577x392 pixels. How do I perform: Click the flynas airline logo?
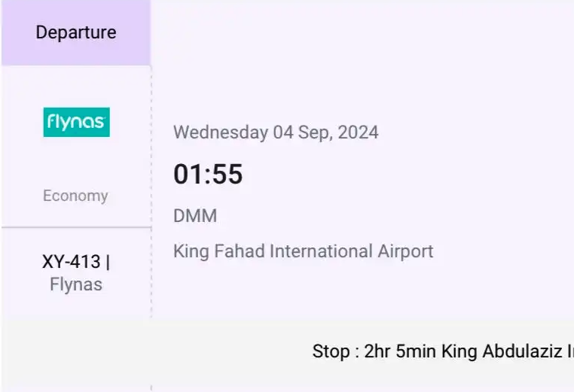pyautogui.click(x=76, y=123)
